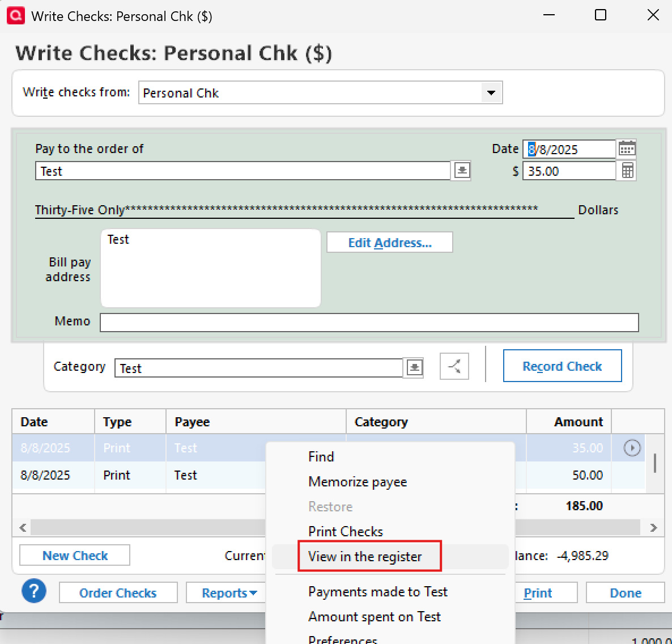Click the Print button
Image resolution: width=672 pixels, height=644 pixels.
(538, 592)
